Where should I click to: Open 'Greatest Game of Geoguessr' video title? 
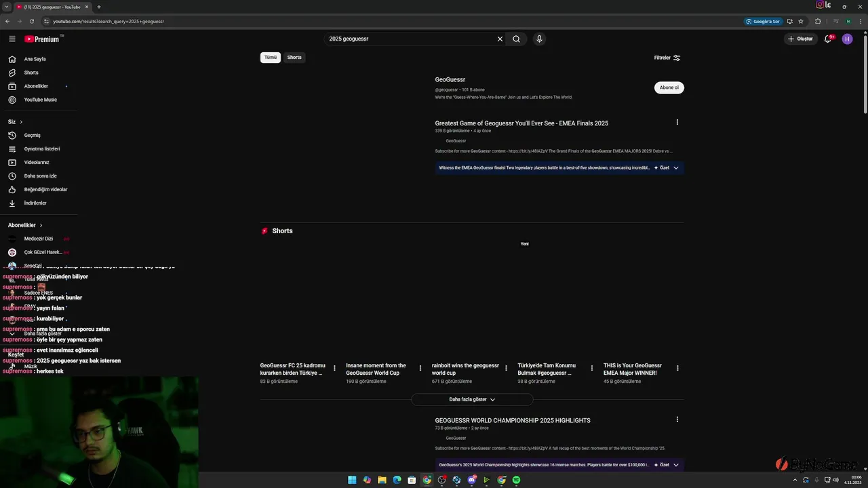(521, 123)
